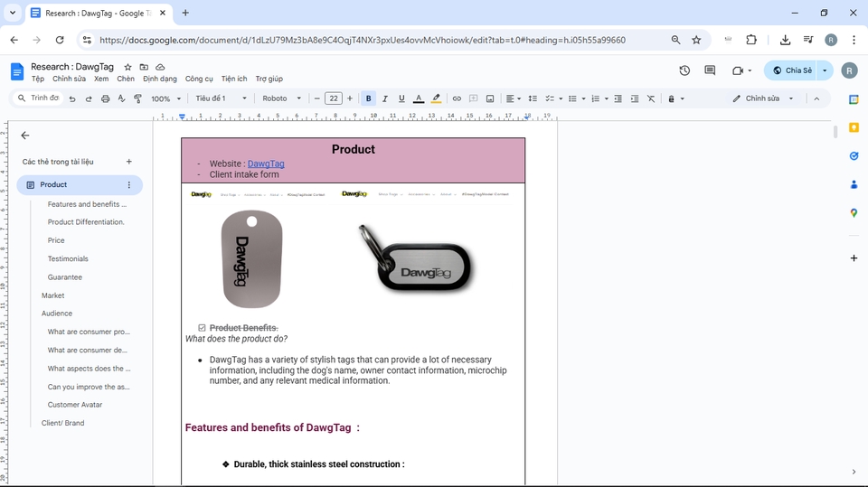Click the insert link icon
Screen dimensions: 868x487
coord(457,98)
